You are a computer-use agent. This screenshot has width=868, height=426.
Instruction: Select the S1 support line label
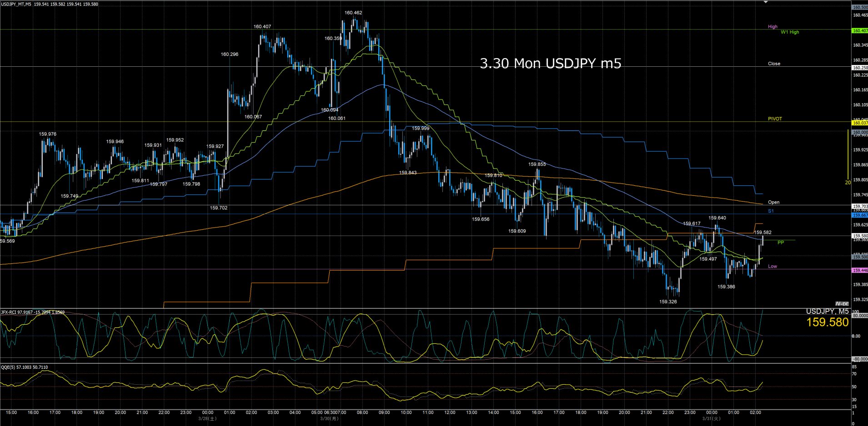[x=771, y=211]
